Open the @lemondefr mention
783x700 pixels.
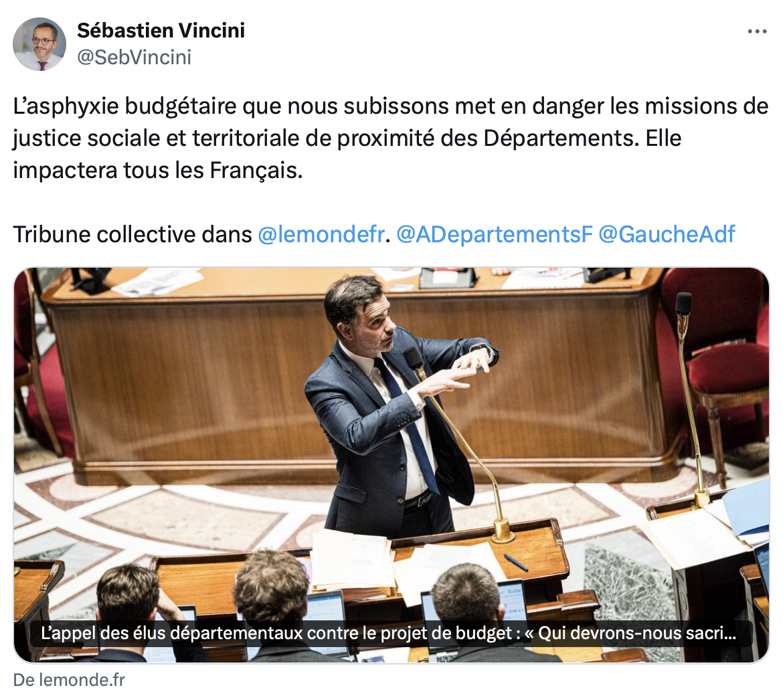(x=321, y=234)
